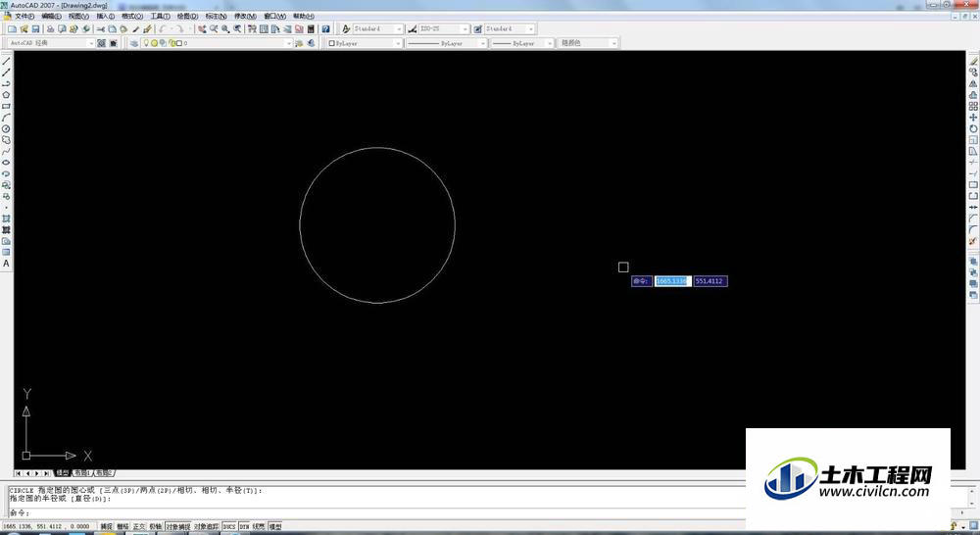
Task: Toggle DUCS in status bar
Action: [229, 527]
